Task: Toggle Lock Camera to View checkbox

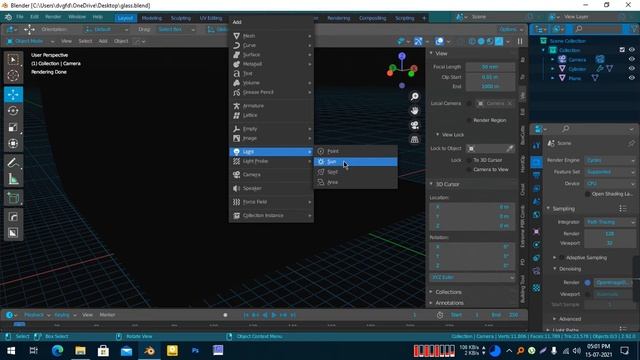Action: pos(469,170)
